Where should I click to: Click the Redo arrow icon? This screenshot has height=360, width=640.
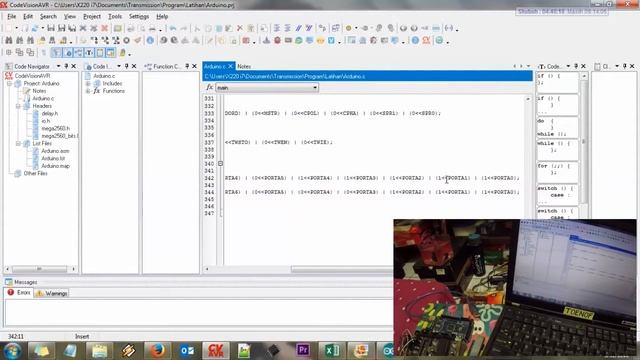tap(184, 28)
